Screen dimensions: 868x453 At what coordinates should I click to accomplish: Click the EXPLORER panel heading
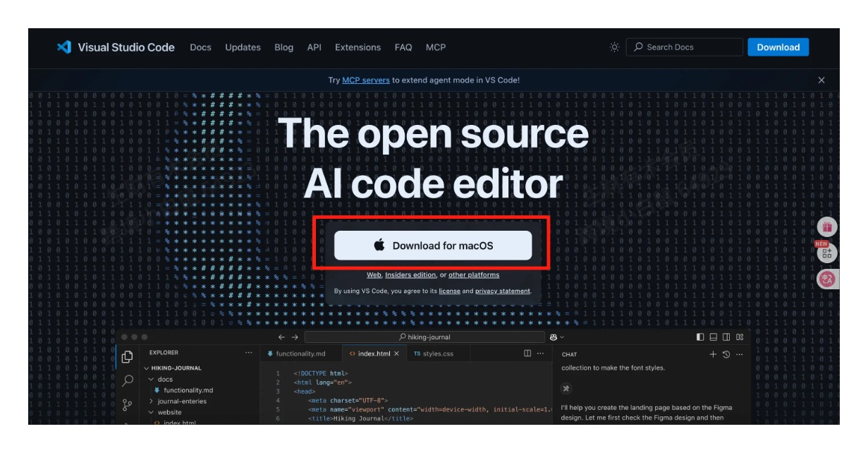(x=164, y=353)
